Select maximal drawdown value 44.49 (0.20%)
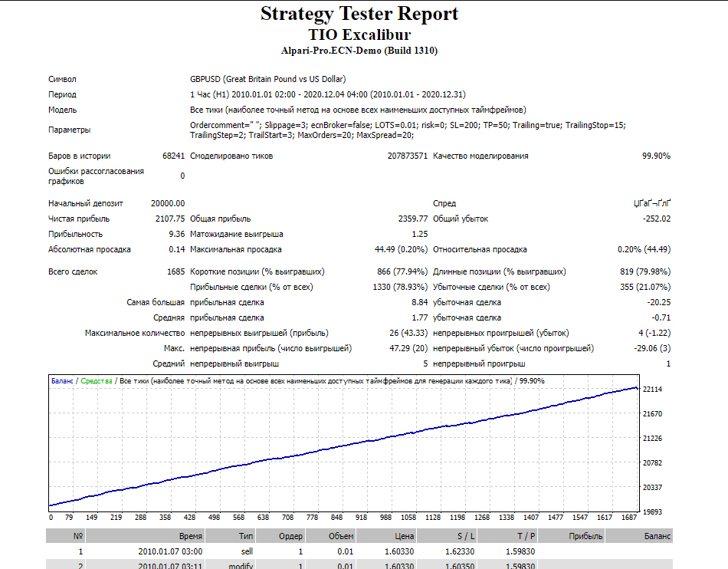Viewport: 728px width, 569px height. tap(401, 249)
